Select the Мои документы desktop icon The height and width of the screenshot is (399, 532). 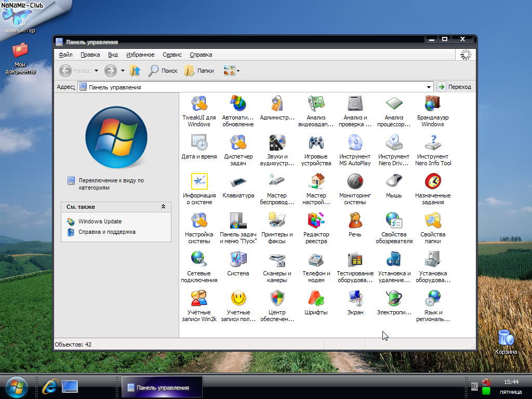[20, 58]
